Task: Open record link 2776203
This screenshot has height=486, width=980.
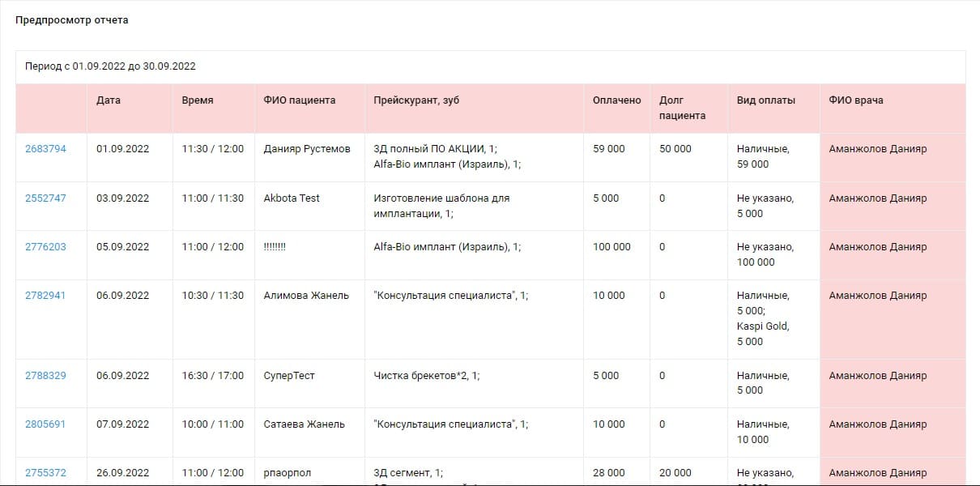Action: click(45, 247)
